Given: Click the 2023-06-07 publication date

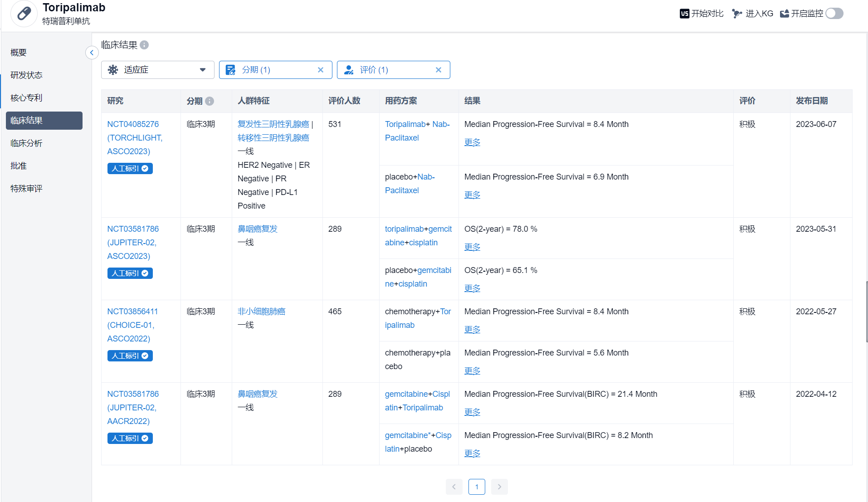Looking at the screenshot, I should 816,124.
